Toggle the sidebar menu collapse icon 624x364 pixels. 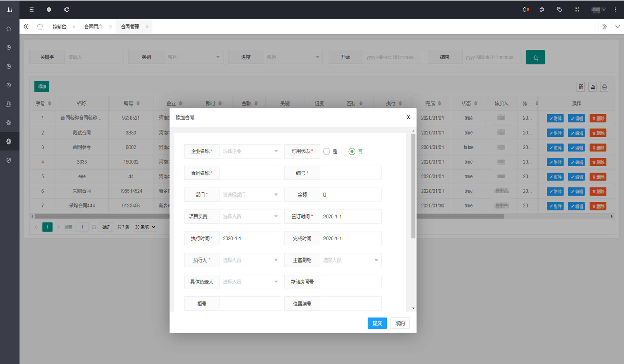32,9
